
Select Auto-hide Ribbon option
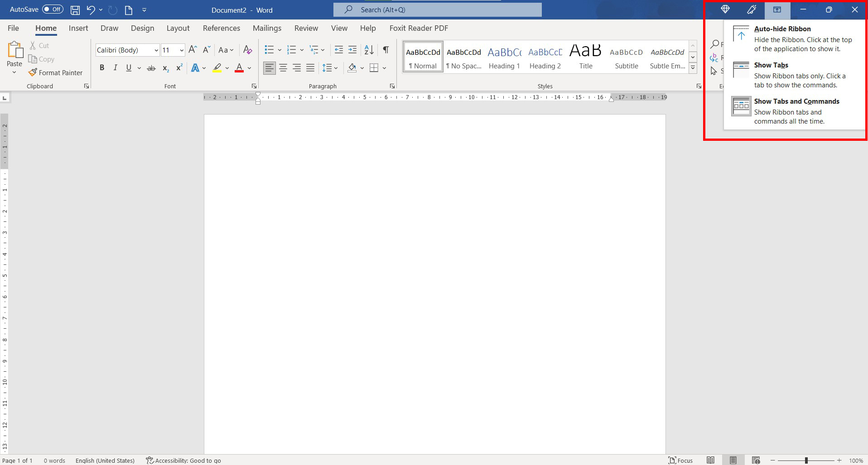(795, 39)
